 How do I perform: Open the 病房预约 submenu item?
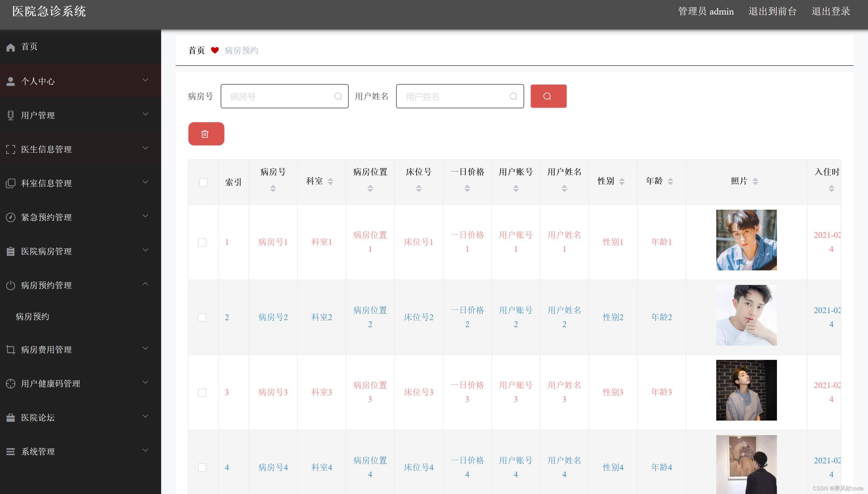click(32, 316)
